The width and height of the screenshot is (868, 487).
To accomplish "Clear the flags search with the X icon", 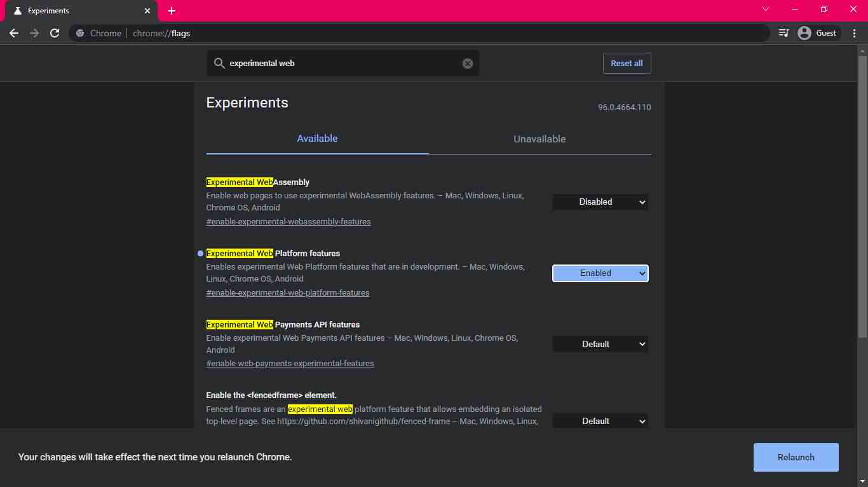I will tap(468, 64).
